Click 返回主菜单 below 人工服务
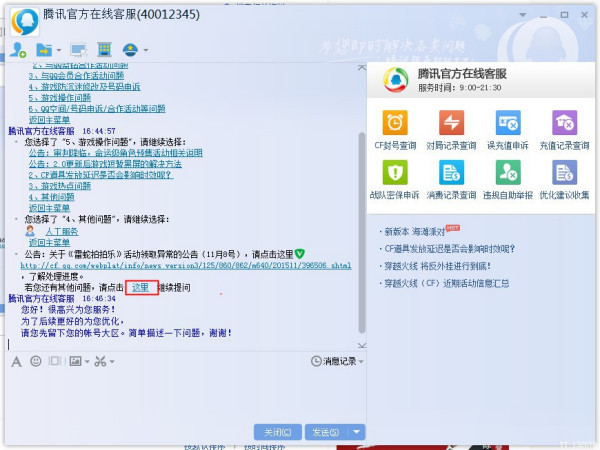The height and width of the screenshot is (450, 600). pos(49,243)
